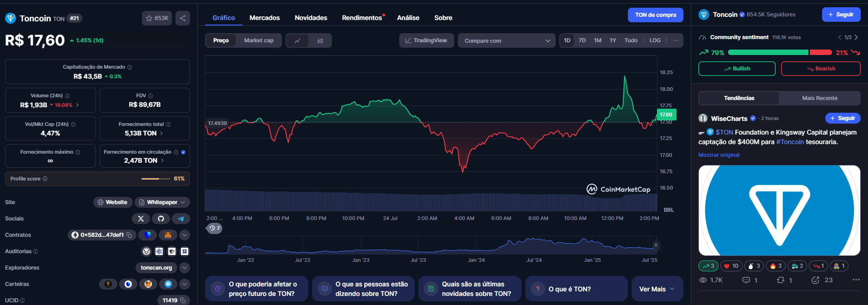868x305 pixels.
Task: Go to previous community sentiment page
Action: click(x=840, y=37)
